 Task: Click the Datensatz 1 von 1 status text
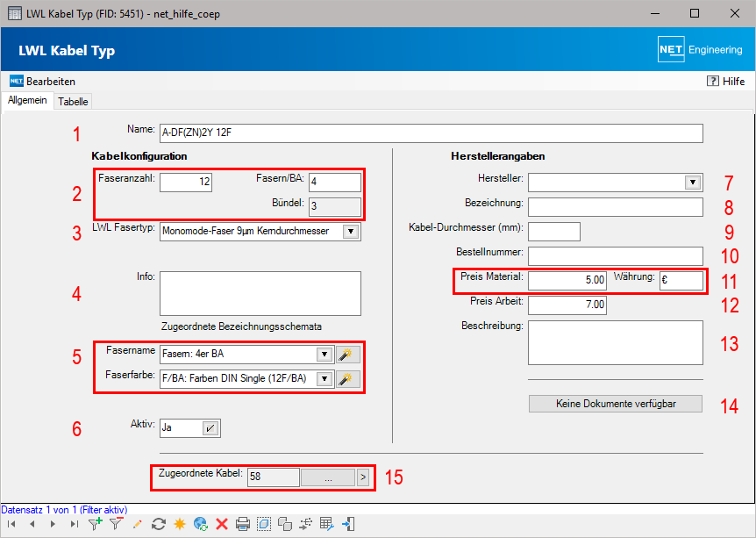click(x=64, y=510)
